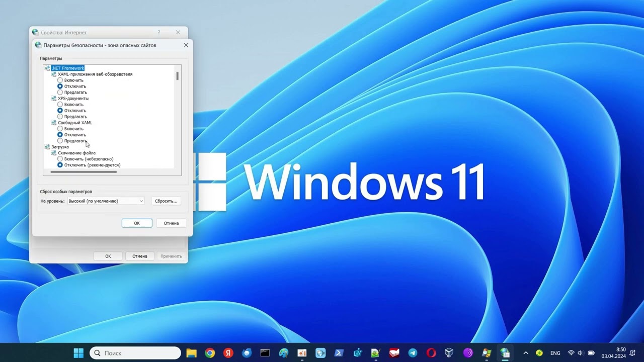The height and width of the screenshot is (362, 644).
Task: Click the XAML-приложения веб-обозревателя setting icon
Action: pos(54,74)
